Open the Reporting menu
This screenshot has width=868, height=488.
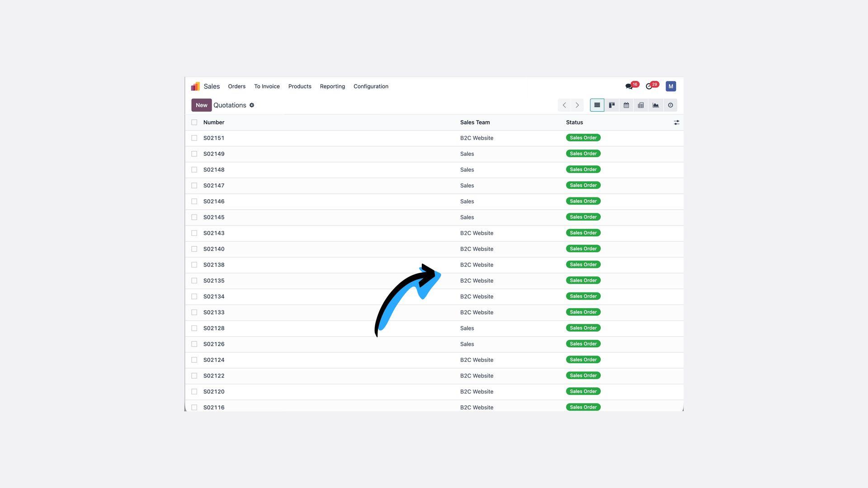coord(332,86)
